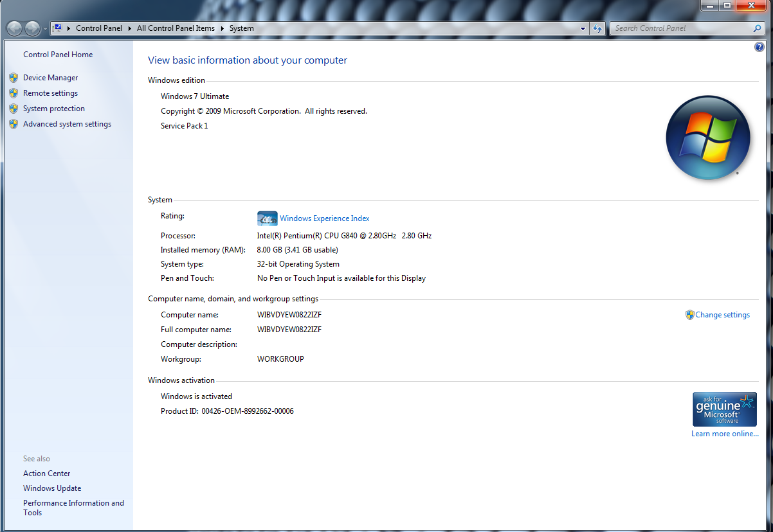Click the Windows Experience Index rating icon

267,218
